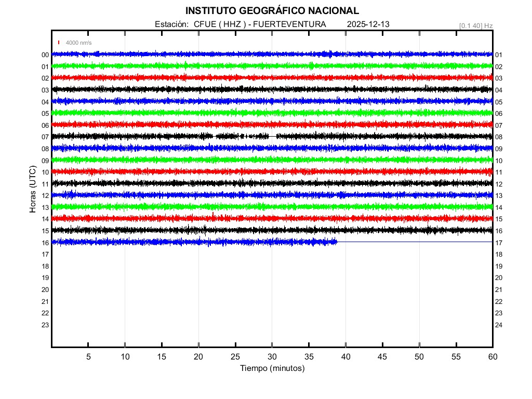Click the "Horas (UTC)" vertical axis label
The width and height of the screenshot is (532, 399).
(33, 189)
